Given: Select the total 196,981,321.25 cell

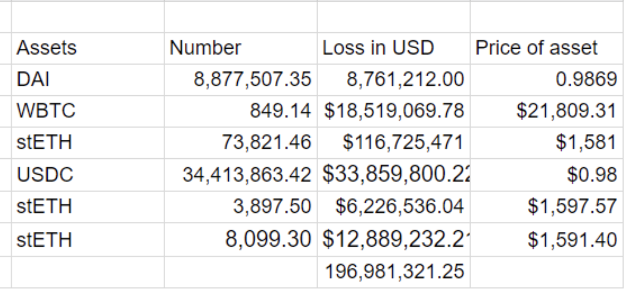Looking at the screenshot, I should click(393, 271).
